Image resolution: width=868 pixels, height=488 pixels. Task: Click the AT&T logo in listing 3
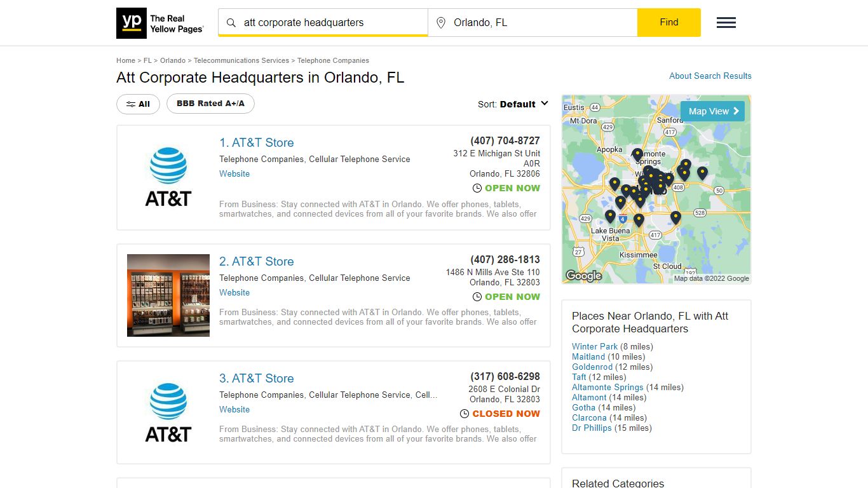[x=168, y=413]
